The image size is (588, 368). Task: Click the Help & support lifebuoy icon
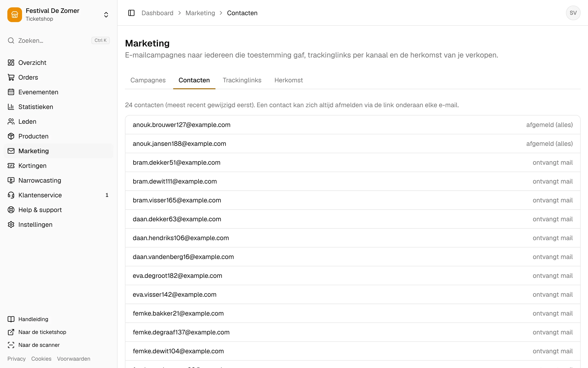[11, 210]
